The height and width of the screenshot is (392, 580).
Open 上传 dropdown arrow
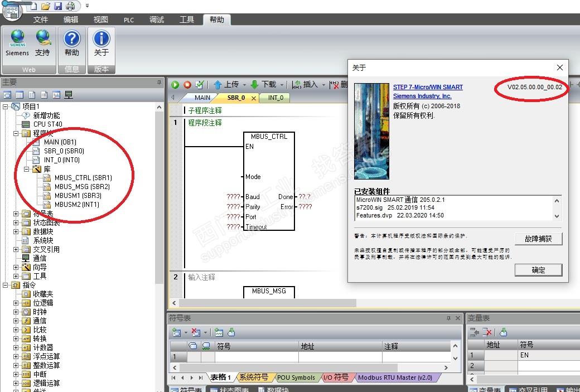pos(244,85)
